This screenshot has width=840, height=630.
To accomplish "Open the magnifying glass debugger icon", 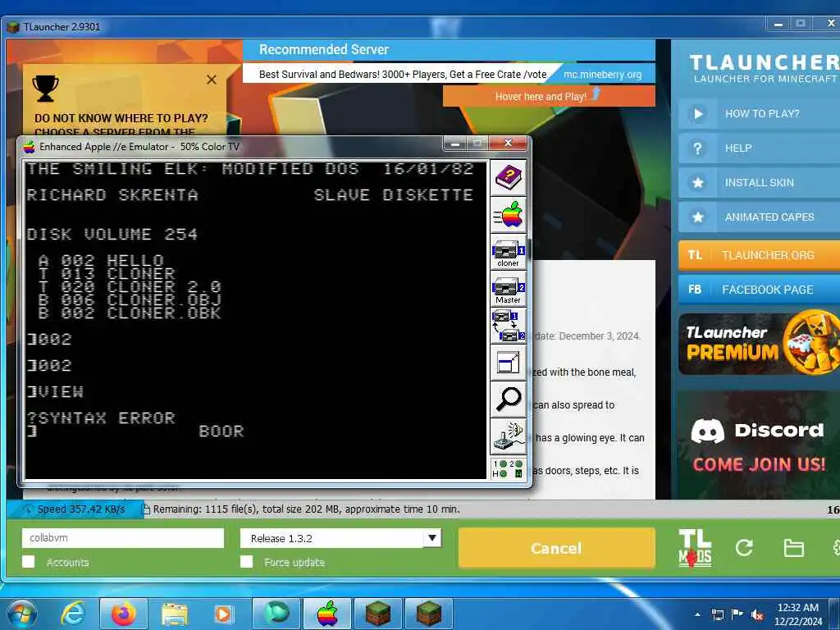I will coord(508,399).
